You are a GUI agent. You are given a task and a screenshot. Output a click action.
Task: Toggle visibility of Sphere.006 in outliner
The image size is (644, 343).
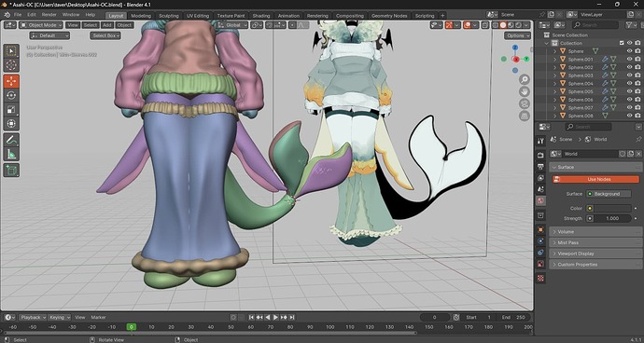click(x=629, y=100)
